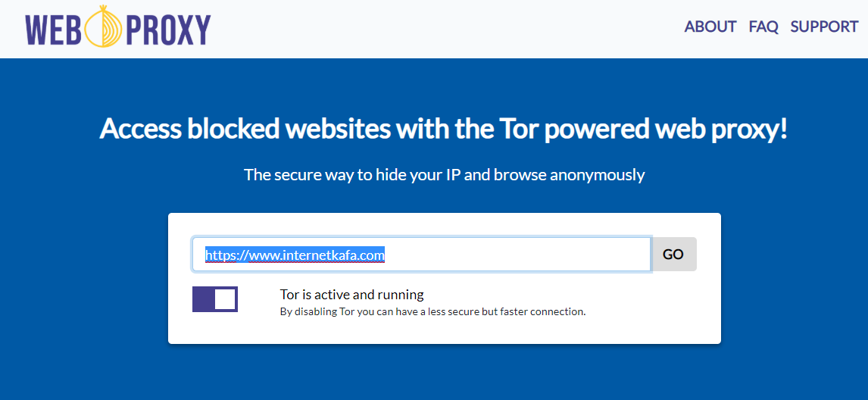Disable the Tor toggle switch
The width and height of the screenshot is (868, 400).
point(215,299)
